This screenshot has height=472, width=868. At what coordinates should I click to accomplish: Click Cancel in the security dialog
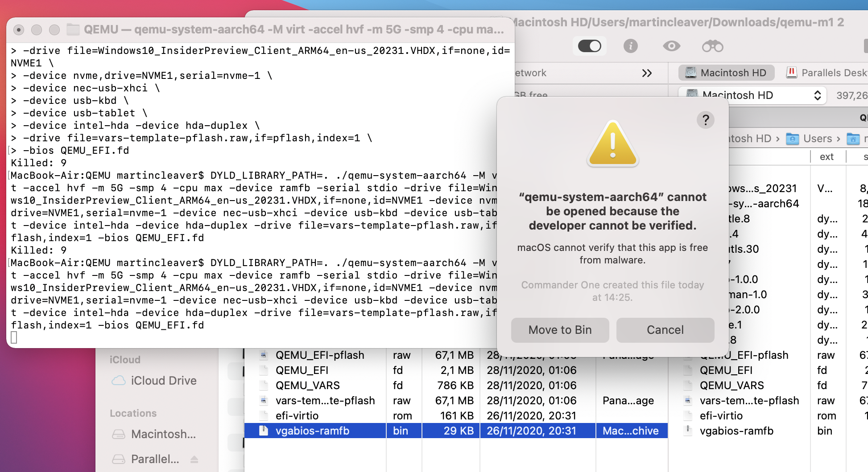tap(665, 330)
